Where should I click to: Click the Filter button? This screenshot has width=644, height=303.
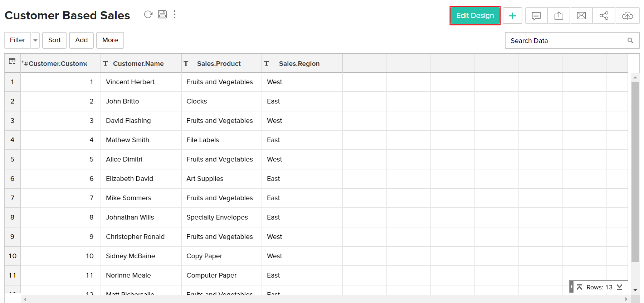[x=18, y=40]
